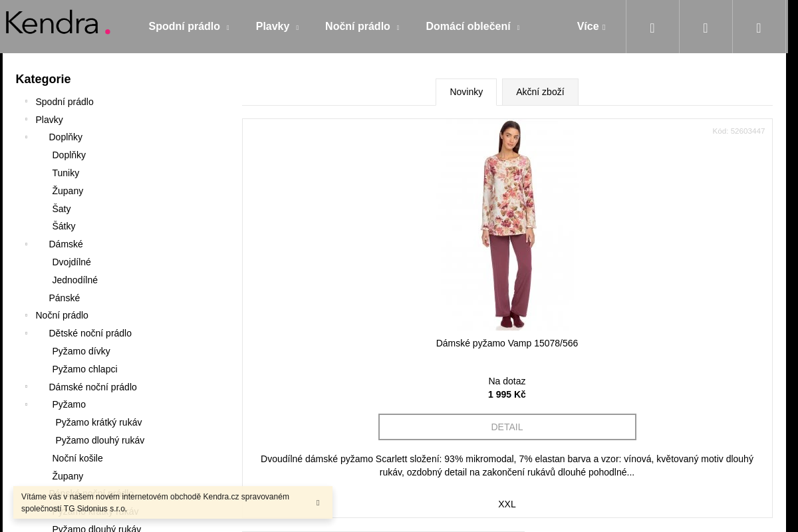Screen dimensions: 798x532
Task: Dismiss the welcome notification with its close icon
Action: coord(318,503)
